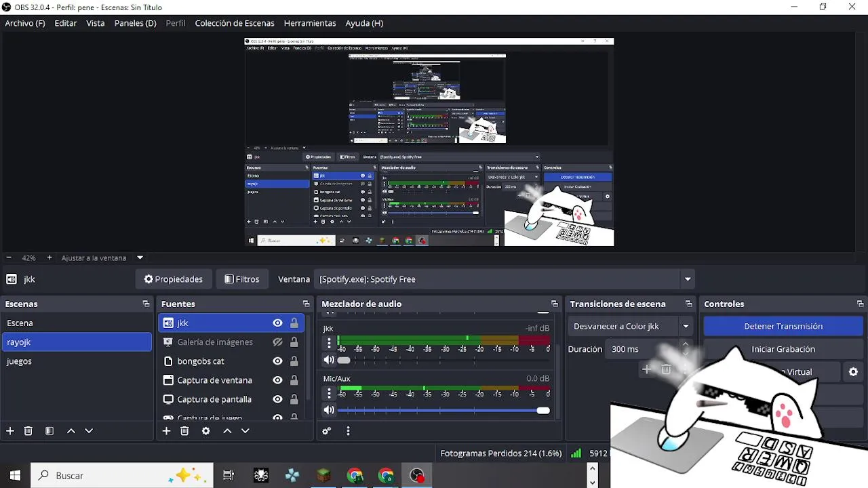The image size is (868, 488).
Task: Open the Editar menu
Action: click(66, 23)
